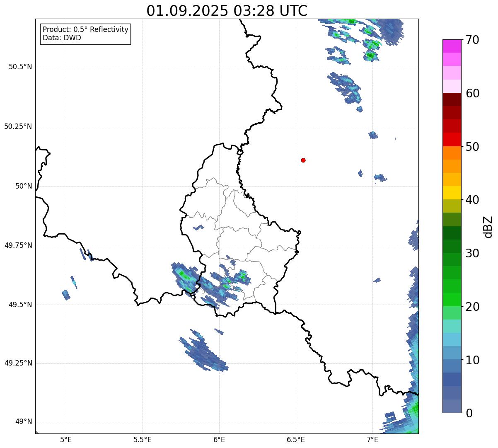Click the colorbar tick label 60

tap(472, 93)
